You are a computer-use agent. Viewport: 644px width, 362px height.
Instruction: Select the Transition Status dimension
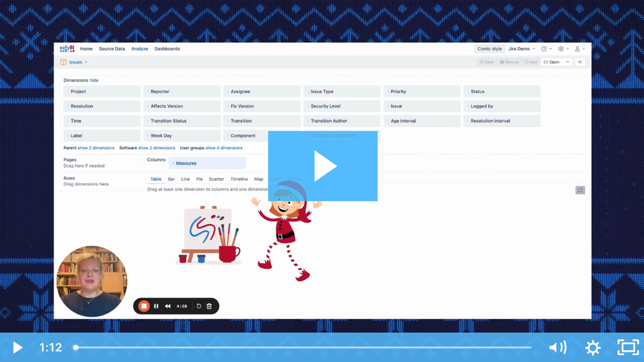182,121
